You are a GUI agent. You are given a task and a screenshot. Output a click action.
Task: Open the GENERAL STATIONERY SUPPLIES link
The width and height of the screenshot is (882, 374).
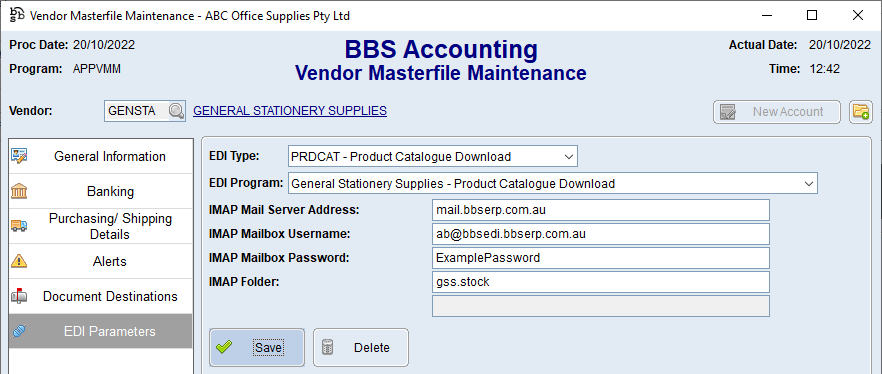(290, 111)
